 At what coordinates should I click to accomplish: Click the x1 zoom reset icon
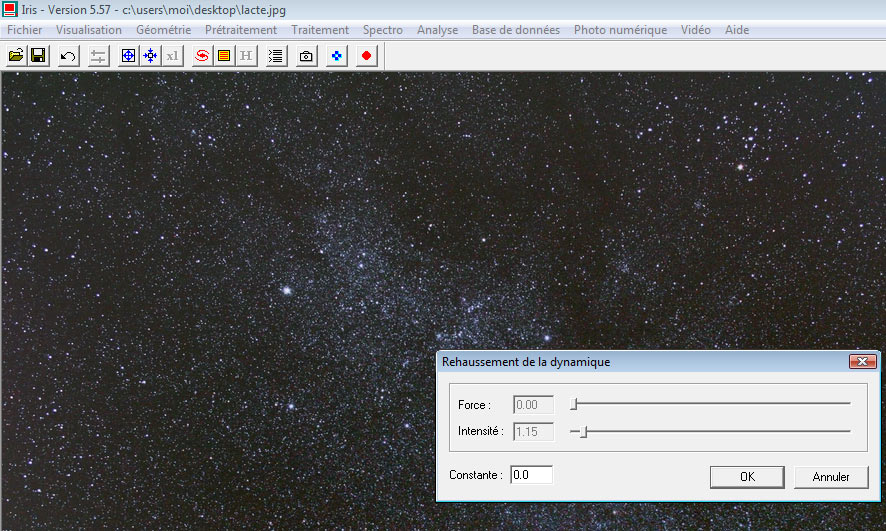172,55
